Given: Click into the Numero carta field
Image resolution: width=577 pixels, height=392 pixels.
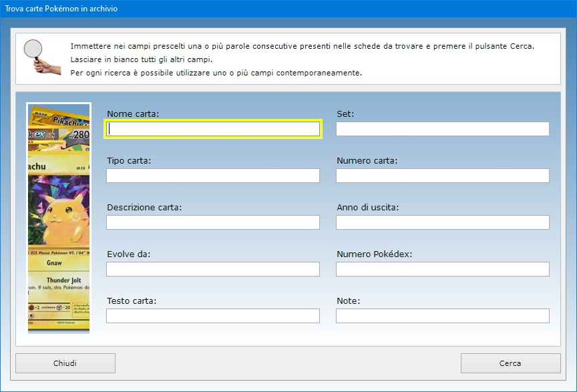Looking at the screenshot, I should pyautogui.click(x=442, y=176).
